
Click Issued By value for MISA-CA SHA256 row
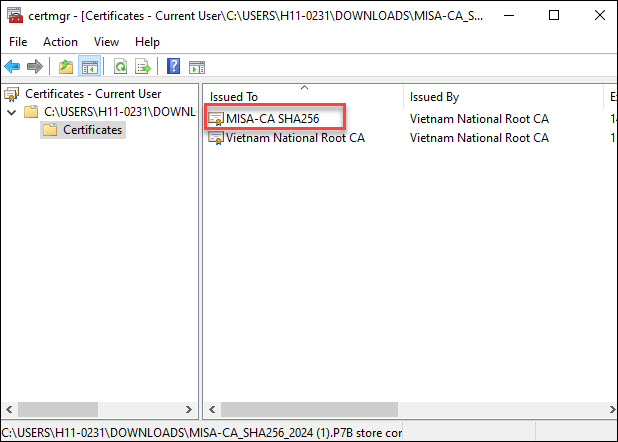pyautogui.click(x=479, y=119)
